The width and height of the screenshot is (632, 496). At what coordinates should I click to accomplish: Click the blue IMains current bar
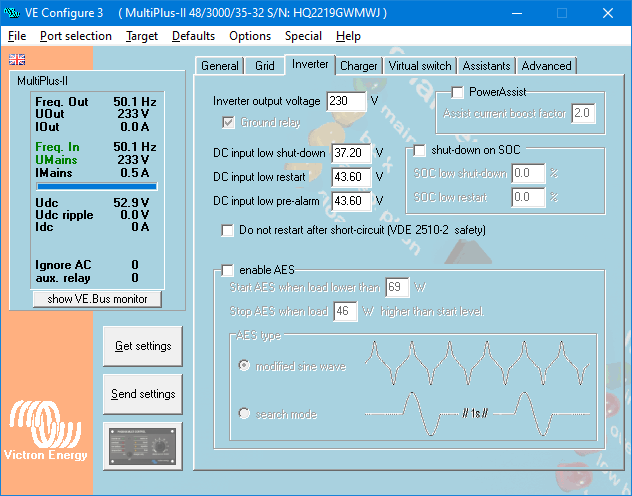point(97,185)
